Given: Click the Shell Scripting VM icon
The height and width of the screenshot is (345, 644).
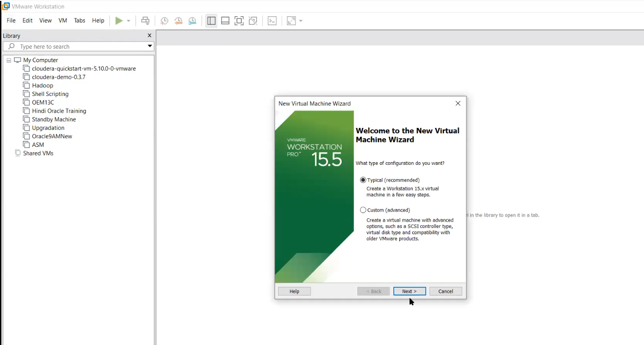Looking at the screenshot, I should point(27,94).
